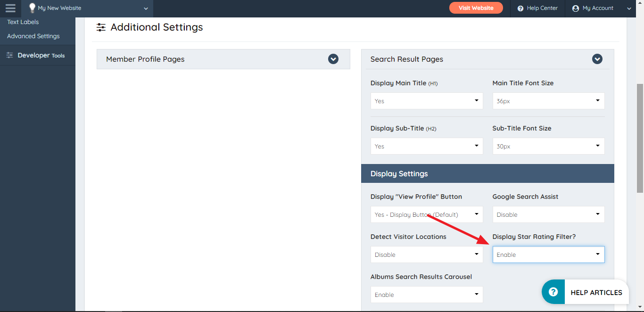The width and height of the screenshot is (644, 312).
Task: Open Display Star Rating Filter dropdown
Action: pyautogui.click(x=548, y=255)
